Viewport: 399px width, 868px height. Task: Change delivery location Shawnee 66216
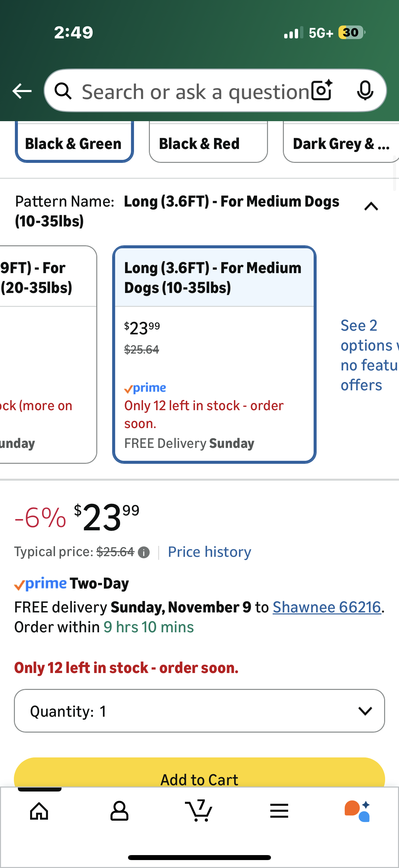[327, 607]
